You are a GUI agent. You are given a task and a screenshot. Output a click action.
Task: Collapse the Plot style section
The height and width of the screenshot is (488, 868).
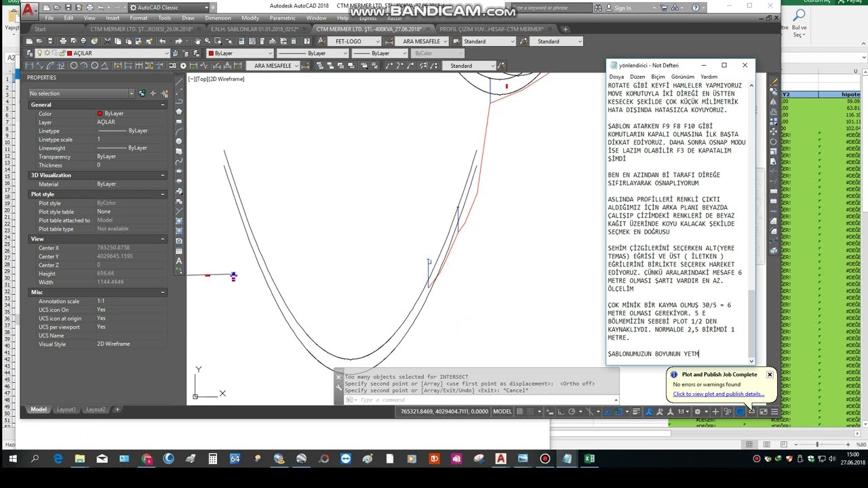click(163, 195)
